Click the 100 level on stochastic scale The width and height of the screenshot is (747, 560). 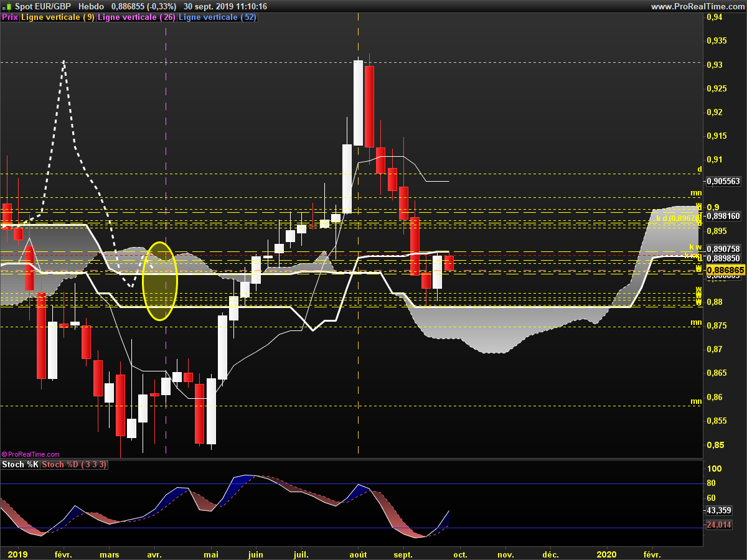pos(714,469)
